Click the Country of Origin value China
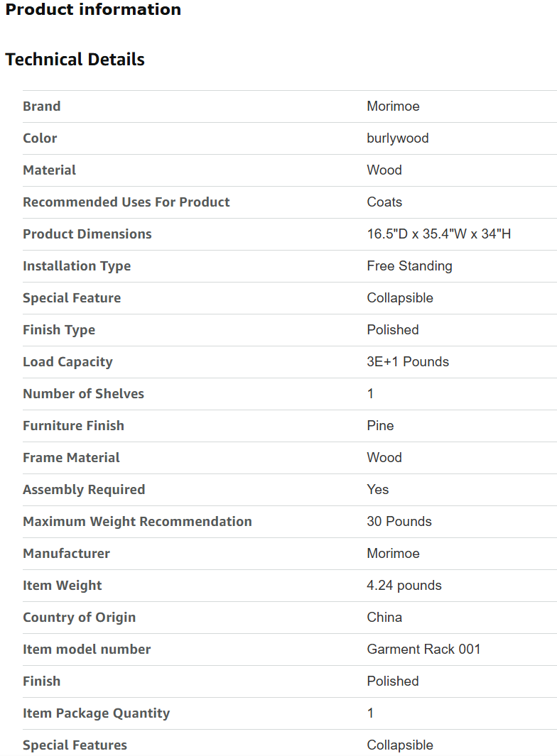The height and width of the screenshot is (756, 557). point(384,617)
